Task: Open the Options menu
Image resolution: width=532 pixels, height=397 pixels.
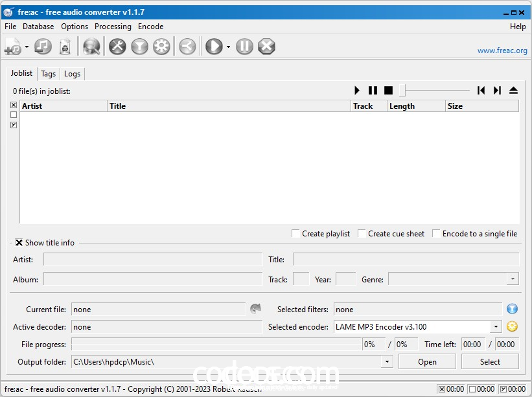Action: click(75, 27)
